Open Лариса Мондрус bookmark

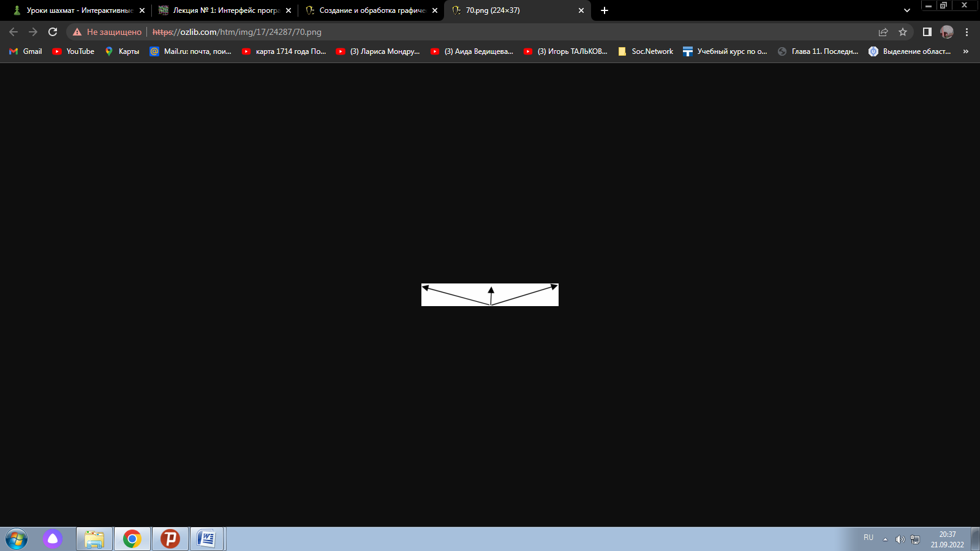(x=378, y=51)
